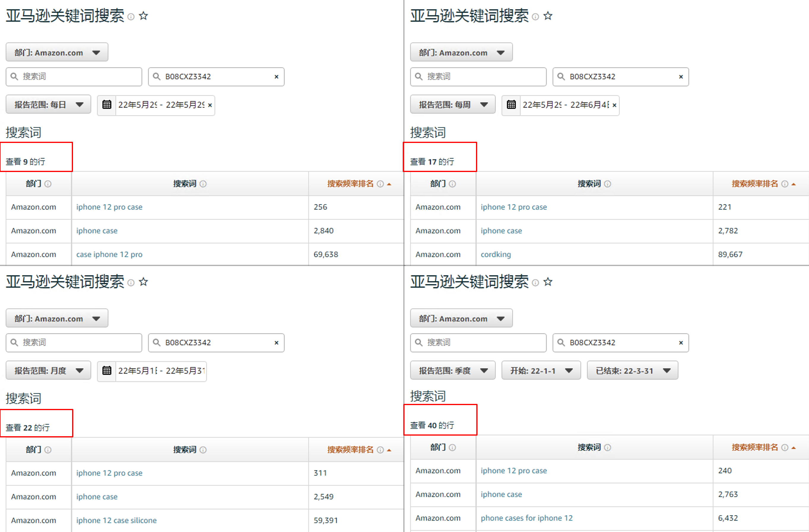Click the favorite star in bottom-right panel

(x=548, y=282)
